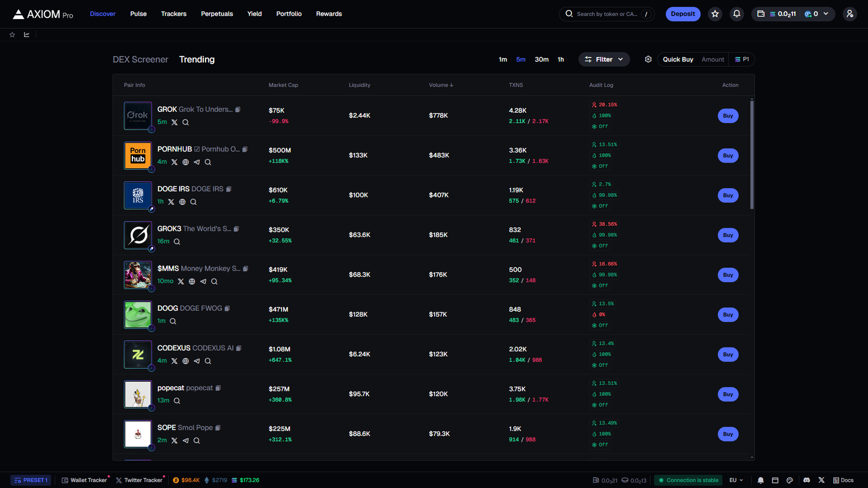The width and height of the screenshot is (868, 488).
Task: Open the Rewards tab
Action: (329, 14)
